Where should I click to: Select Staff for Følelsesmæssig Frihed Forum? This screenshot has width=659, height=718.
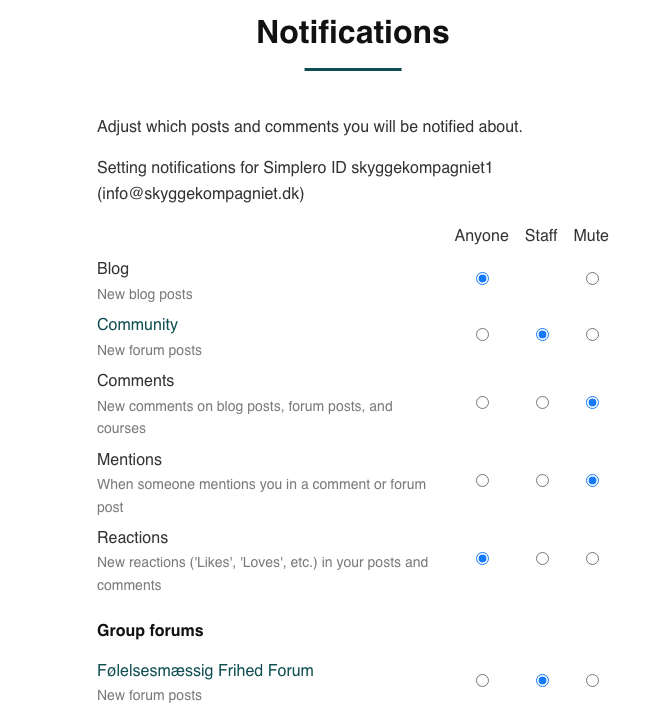542,681
